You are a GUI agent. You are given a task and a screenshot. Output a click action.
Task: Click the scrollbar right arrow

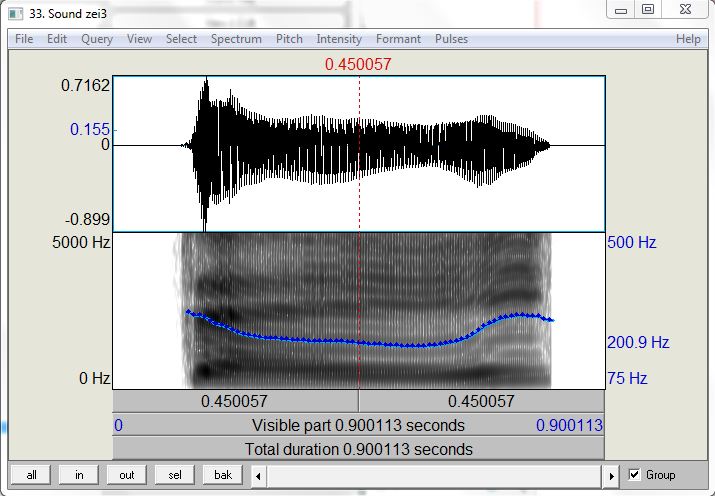click(611, 476)
